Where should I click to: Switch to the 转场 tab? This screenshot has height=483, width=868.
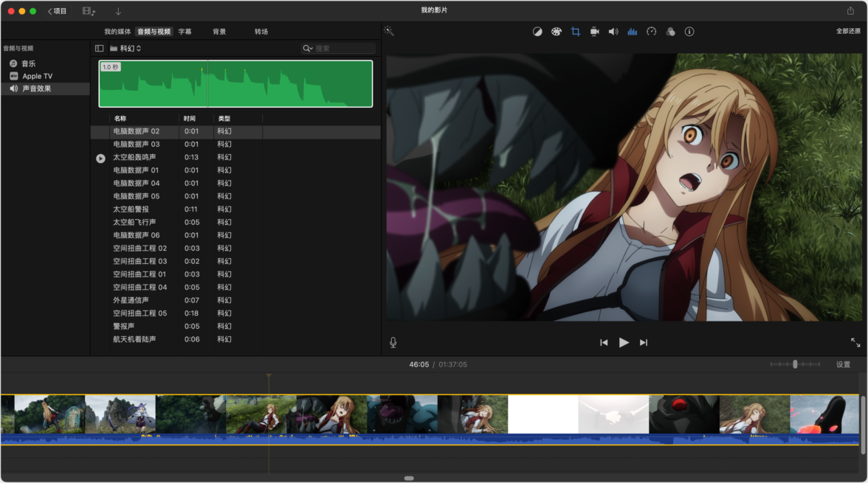[x=261, y=32]
